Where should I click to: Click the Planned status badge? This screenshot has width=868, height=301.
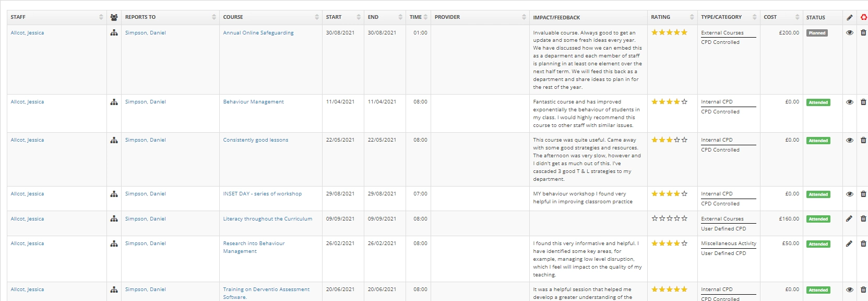click(x=817, y=33)
